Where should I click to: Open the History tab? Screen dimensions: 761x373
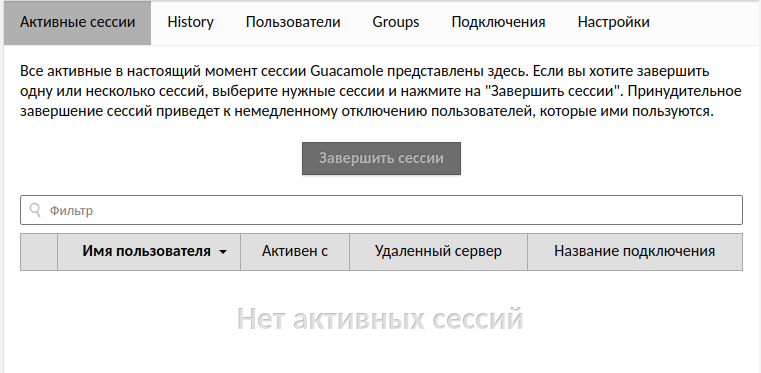(190, 22)
